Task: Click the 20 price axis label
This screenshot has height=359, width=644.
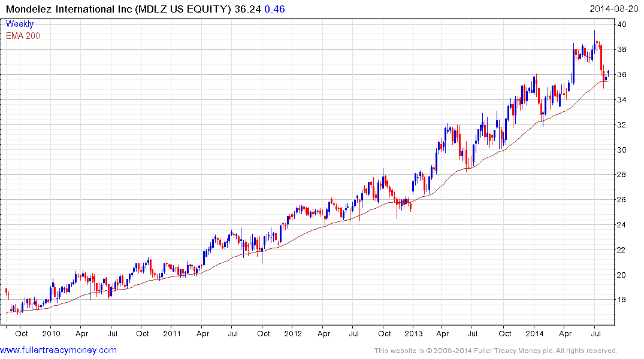Action: coord(622,275)
